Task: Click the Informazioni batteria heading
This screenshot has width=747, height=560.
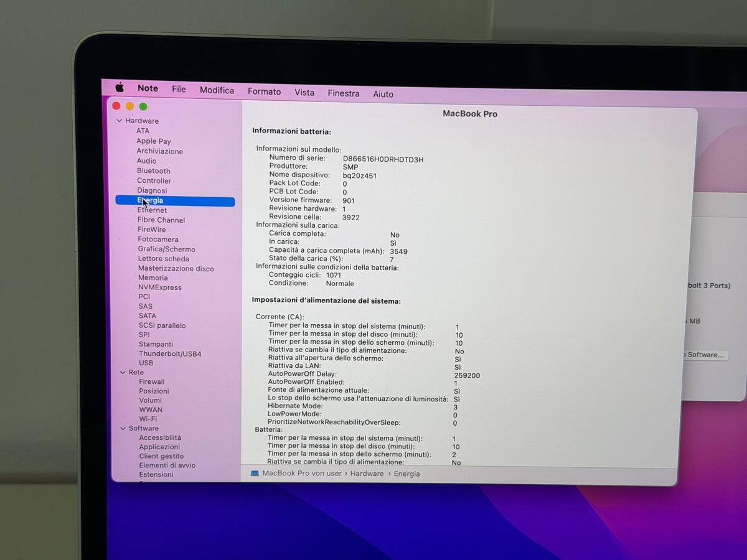Action: click(x=291, y=131)
